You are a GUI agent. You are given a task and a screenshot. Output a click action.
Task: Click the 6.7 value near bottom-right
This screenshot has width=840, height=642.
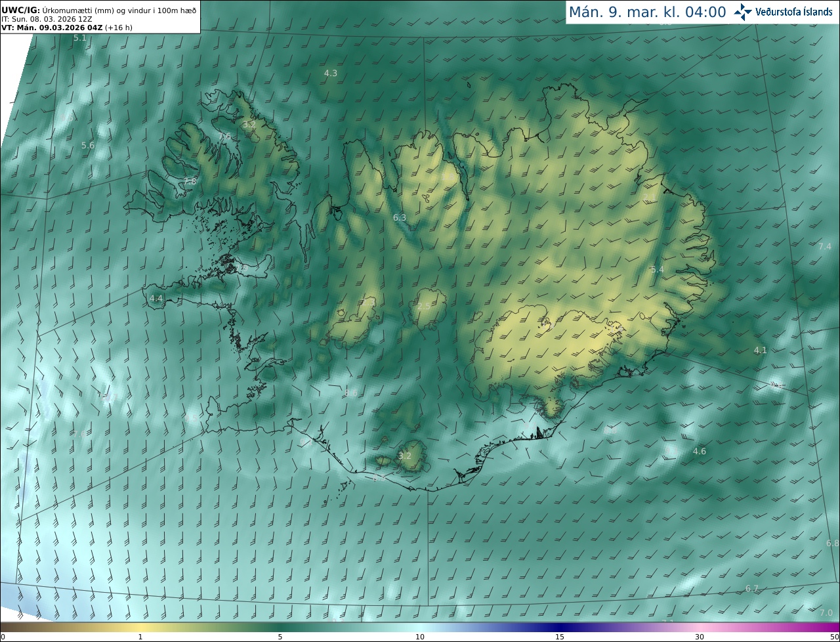[752, 588]
